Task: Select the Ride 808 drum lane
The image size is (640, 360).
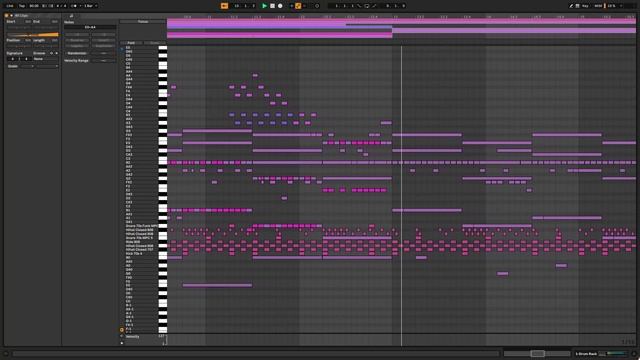Action: (142, 242)
